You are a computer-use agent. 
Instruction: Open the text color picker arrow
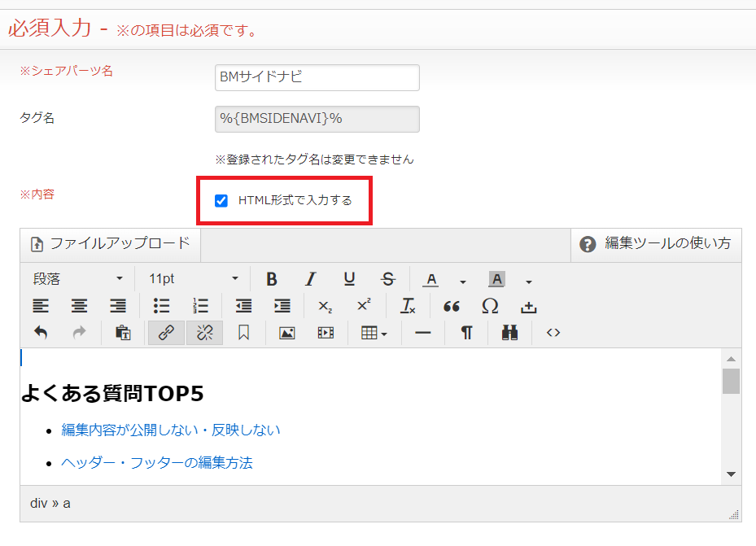click(x=463, y=281)
